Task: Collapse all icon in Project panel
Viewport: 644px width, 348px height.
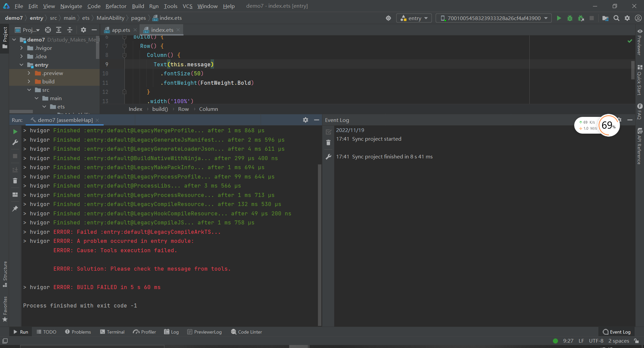Action: click(x=70, y=30)
